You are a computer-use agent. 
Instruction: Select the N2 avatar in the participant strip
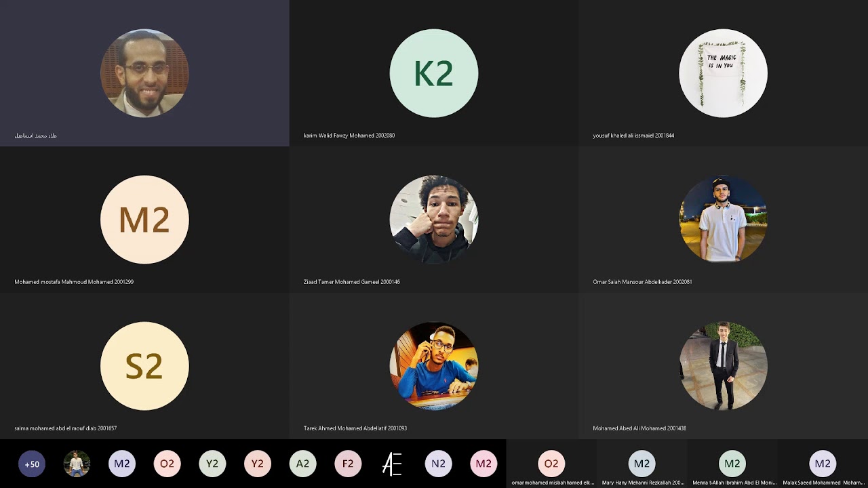[438, 464]
